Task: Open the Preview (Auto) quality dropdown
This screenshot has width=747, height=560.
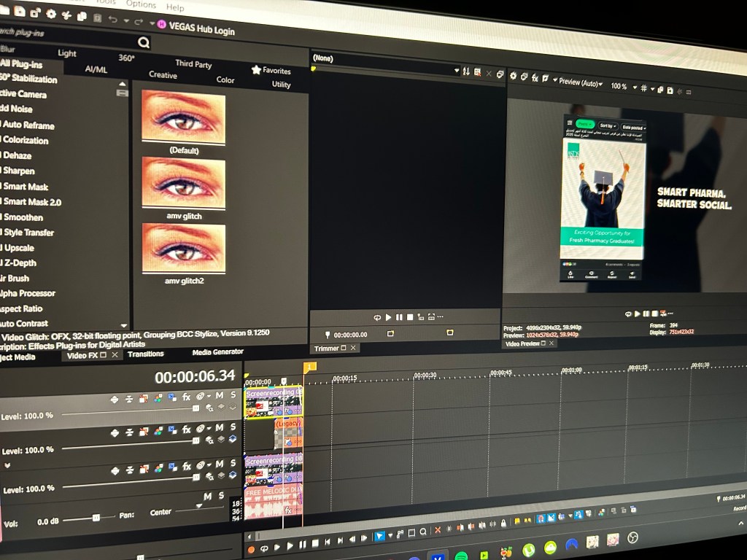Action: click(580, 82)
